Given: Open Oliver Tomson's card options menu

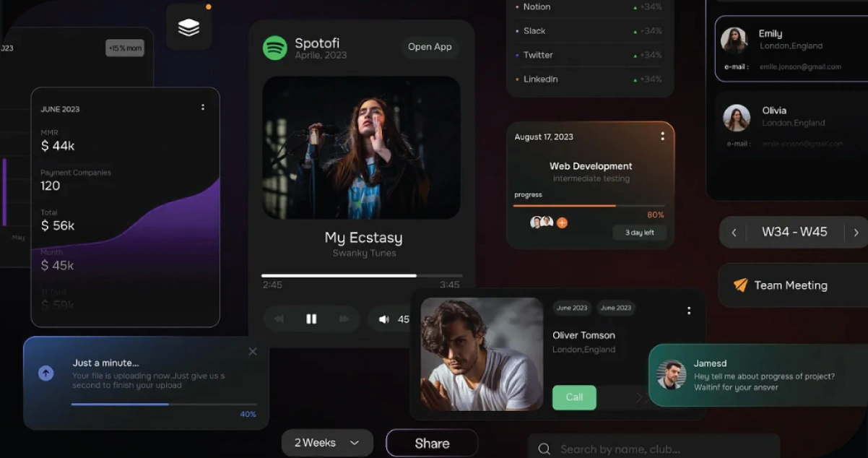Looking at the screenshot, I should [689, 310].
